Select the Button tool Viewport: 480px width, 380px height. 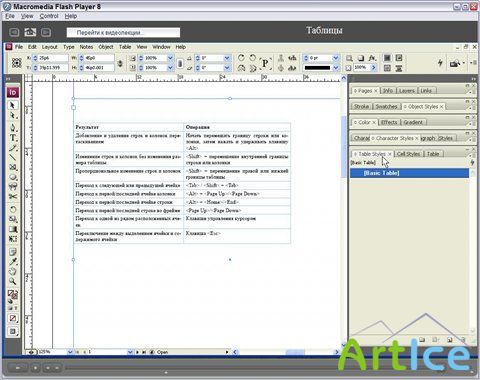pyautogui.click(x=13, y=186)
